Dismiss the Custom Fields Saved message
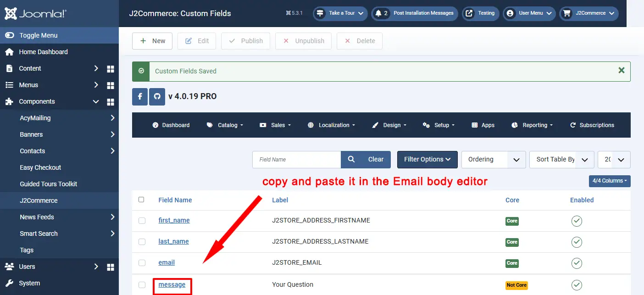Viewport: 644px width, 295px height. (622, 71)
